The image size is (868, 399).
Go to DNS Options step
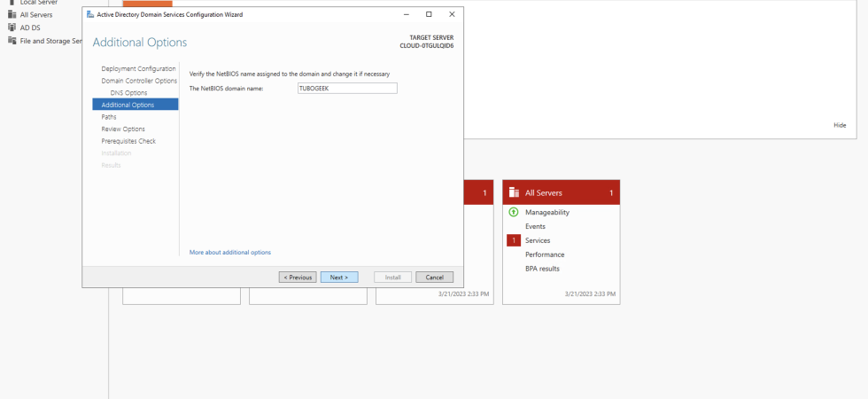(x=129, y=93)
